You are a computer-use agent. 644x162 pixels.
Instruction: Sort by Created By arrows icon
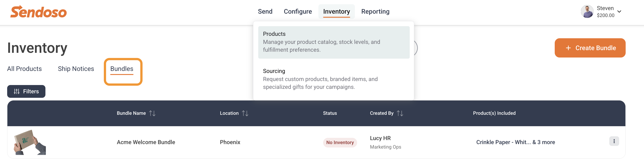click(x=400, y=113)
